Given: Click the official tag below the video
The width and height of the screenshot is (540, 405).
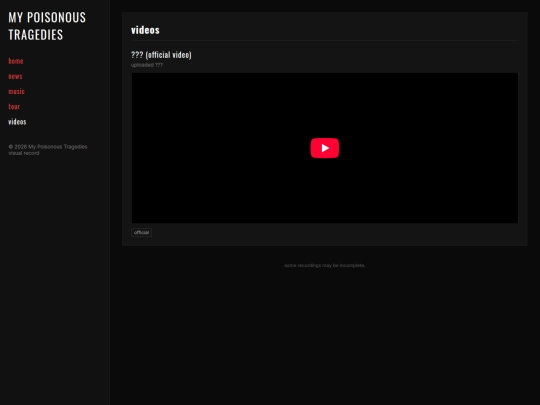Looking at the screenshot, I should pos(142,232).
